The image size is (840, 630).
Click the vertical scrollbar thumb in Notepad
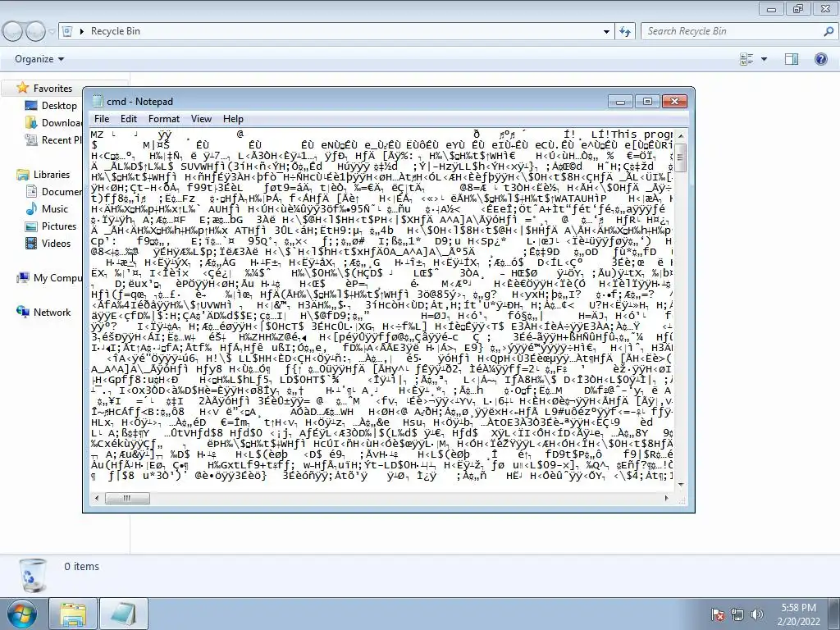(x=681, y=157)
